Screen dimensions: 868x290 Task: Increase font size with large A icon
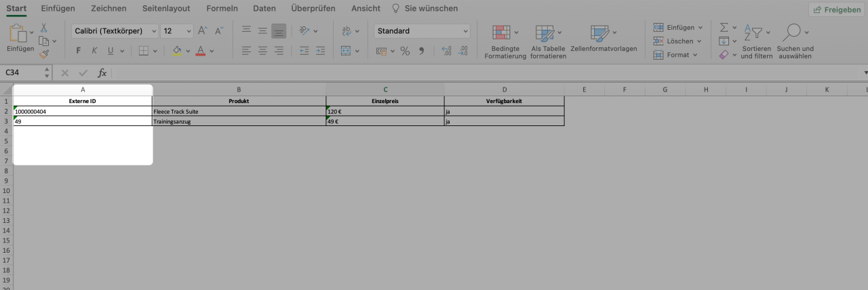(x=202, y=31)
